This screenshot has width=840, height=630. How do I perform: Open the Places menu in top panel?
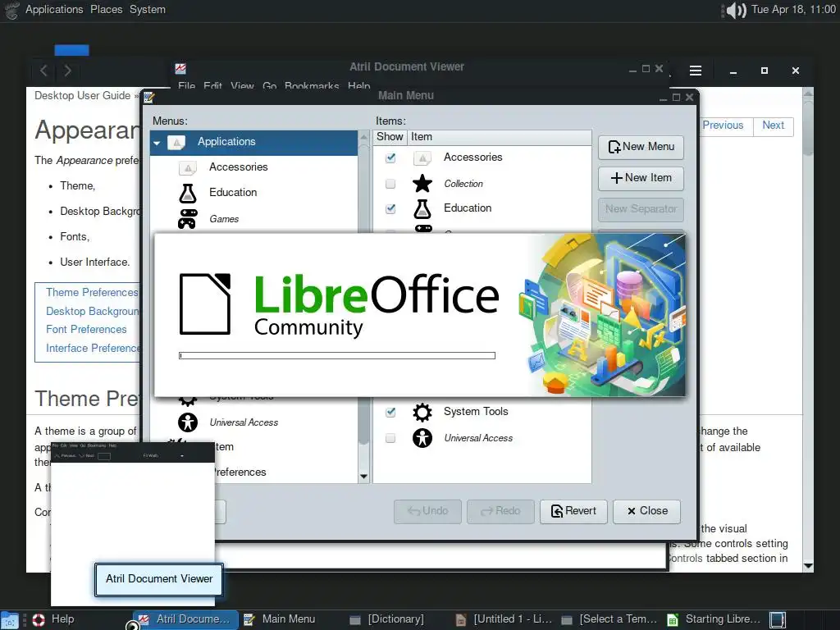coord(106,10)
